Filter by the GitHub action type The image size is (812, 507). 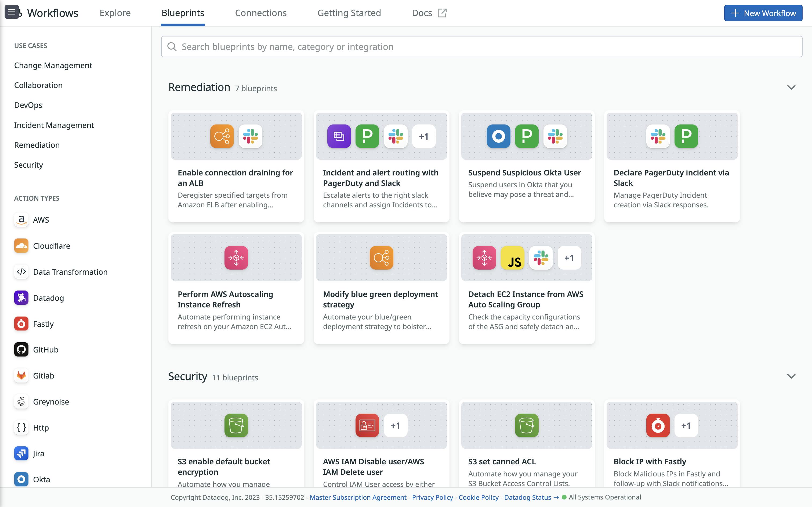[21, 349]
